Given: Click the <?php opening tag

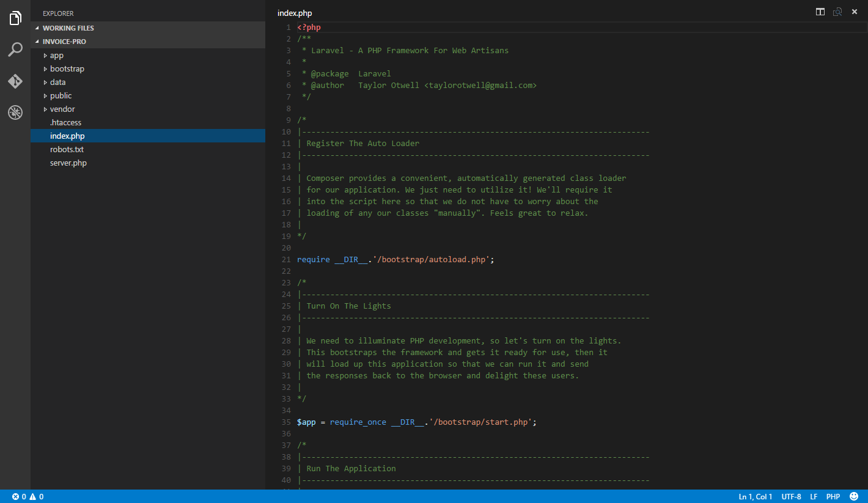Looking at the screenshot, I should click(x=309, y=28).
